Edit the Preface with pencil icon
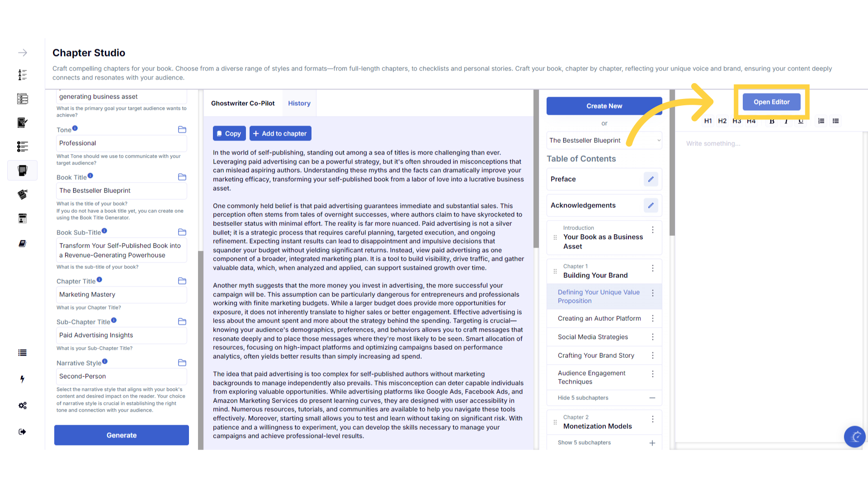The height and width of the screenshot is (488, 868). (651, 179)
